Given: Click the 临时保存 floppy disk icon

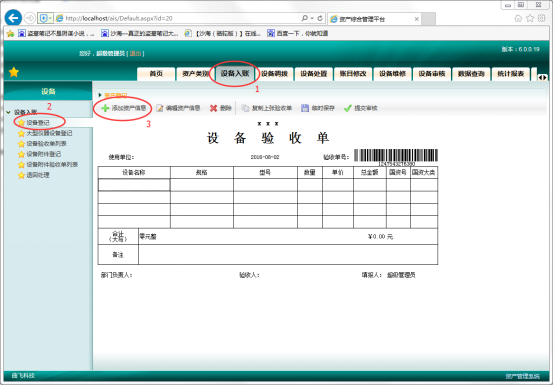Looking at the screenshot, I should click(305, 108).
